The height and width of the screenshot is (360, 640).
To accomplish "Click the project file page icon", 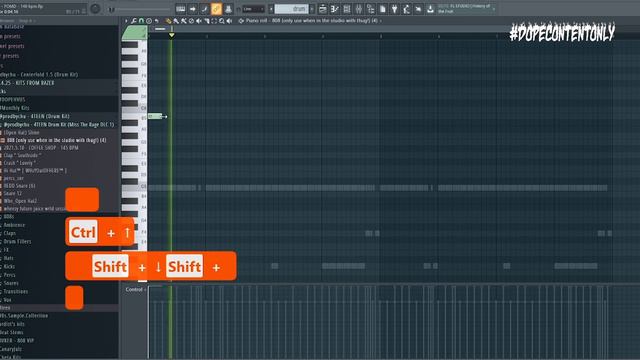I will 382,9.
